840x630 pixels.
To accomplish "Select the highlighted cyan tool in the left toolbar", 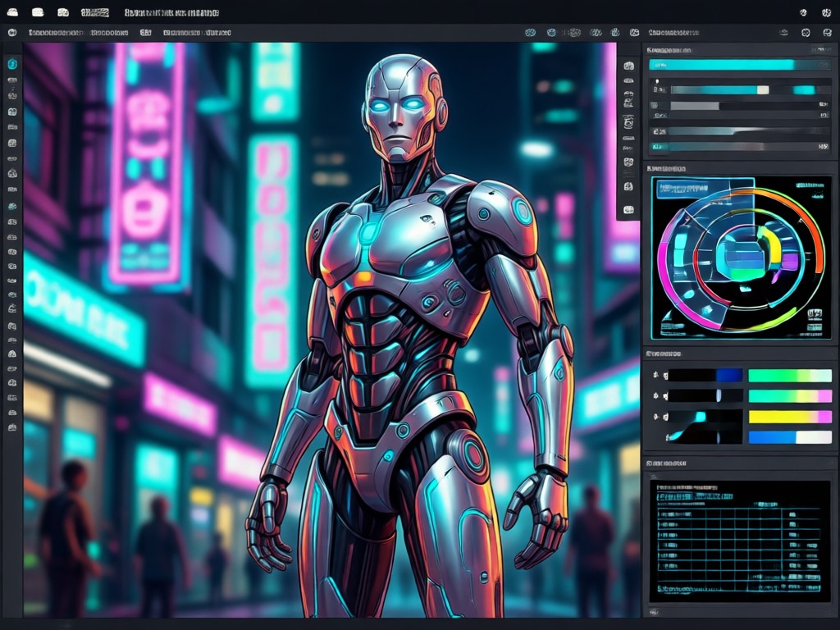I will pyautogui.click(x=12, y=64).
